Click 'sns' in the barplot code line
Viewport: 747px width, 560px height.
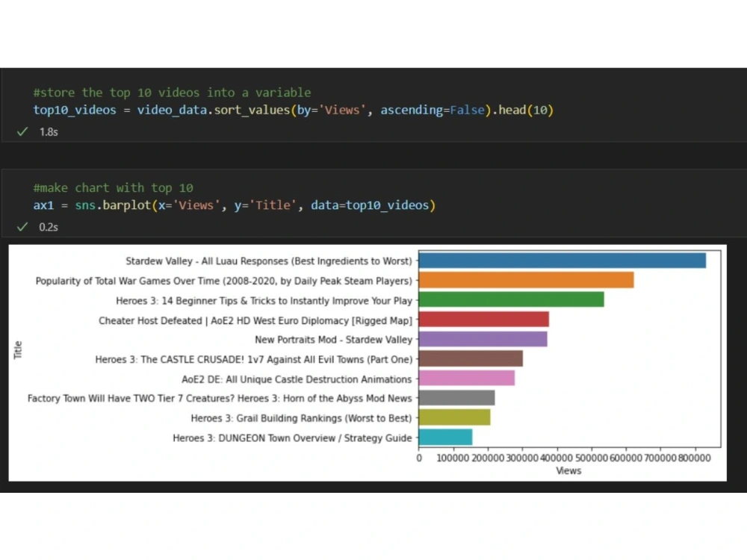[x=85, y=205]
